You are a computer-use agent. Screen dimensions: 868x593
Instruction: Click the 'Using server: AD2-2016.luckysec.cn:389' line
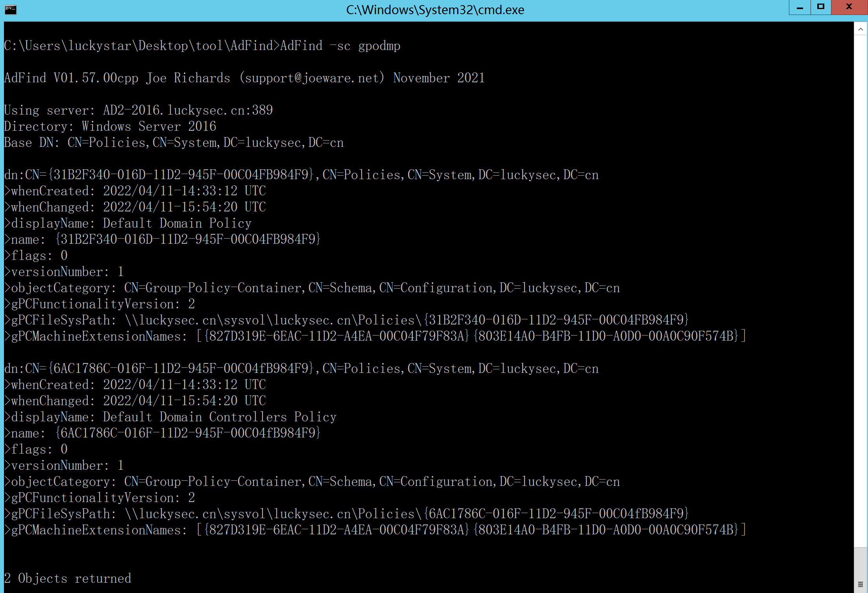(138, 110)
